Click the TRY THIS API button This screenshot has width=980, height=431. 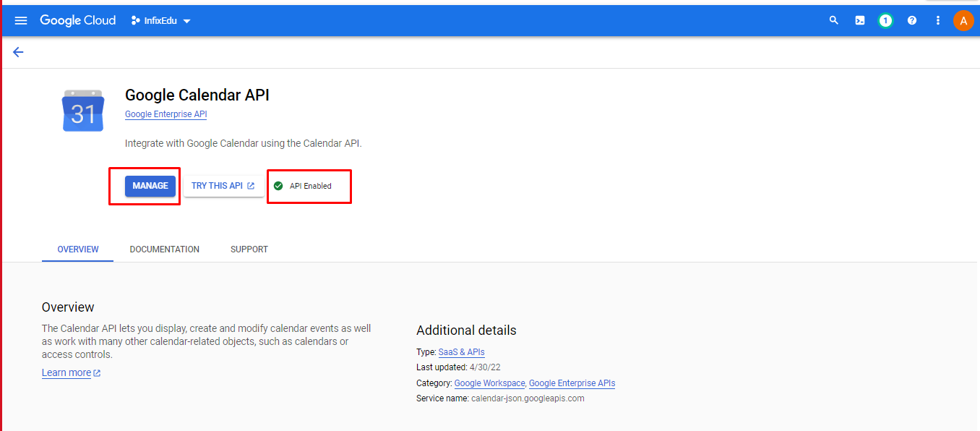point(223,186)
